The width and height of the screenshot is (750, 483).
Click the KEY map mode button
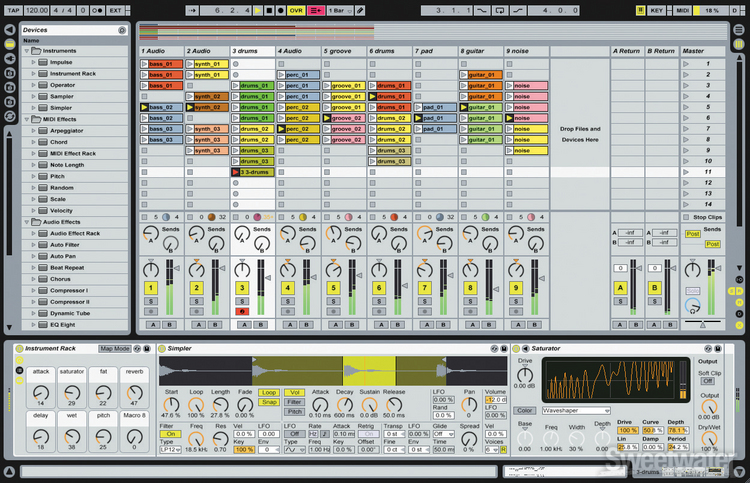[x=656, y=10]
